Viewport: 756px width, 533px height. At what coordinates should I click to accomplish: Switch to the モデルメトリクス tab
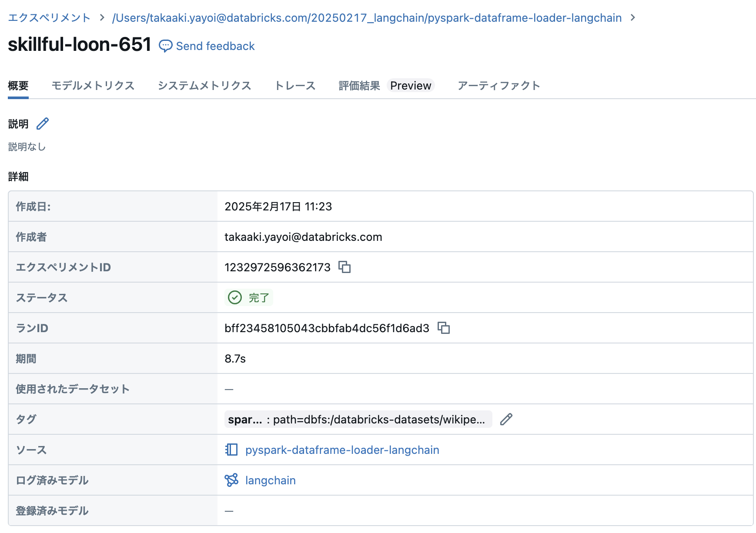(93, 86)
